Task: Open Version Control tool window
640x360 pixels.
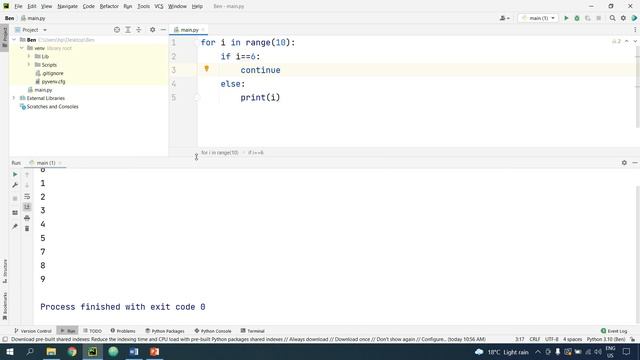Action: [x=33, y=331]
